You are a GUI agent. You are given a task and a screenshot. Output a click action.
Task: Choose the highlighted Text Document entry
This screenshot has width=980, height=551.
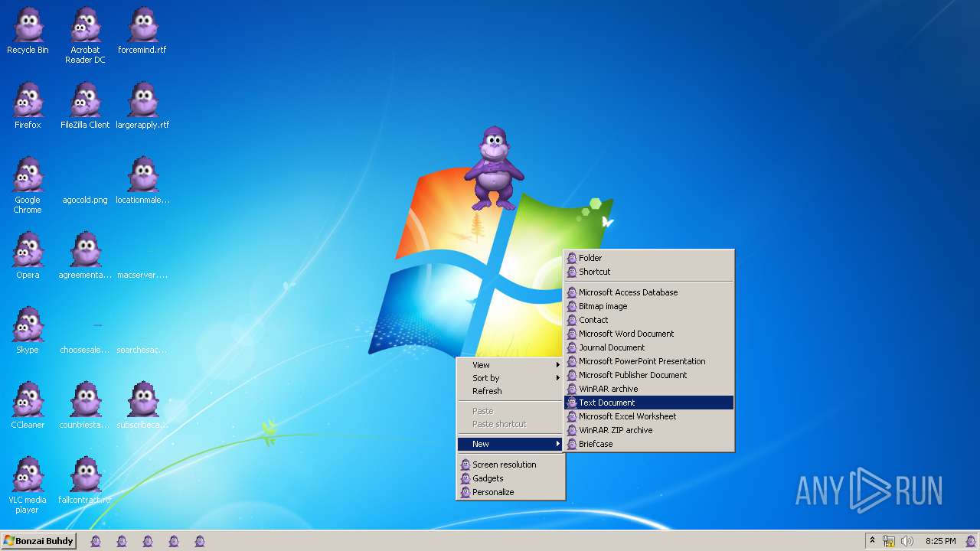[648, 403]
